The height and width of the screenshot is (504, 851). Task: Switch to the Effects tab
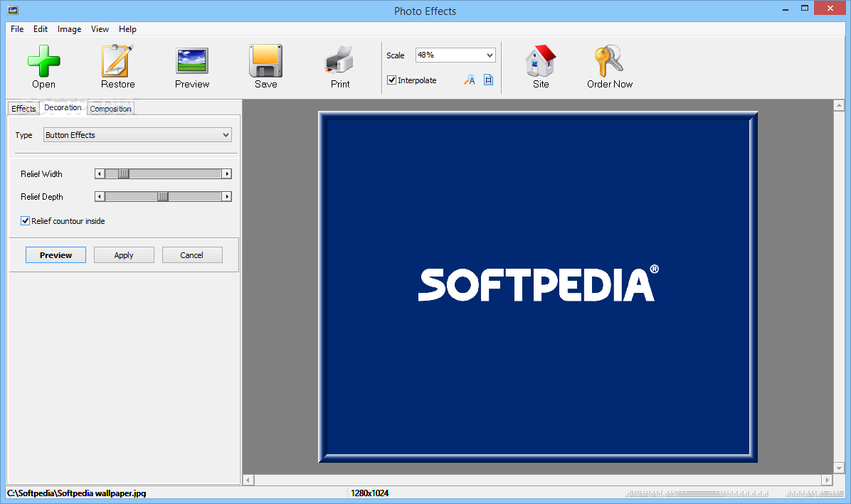[23, 108]
